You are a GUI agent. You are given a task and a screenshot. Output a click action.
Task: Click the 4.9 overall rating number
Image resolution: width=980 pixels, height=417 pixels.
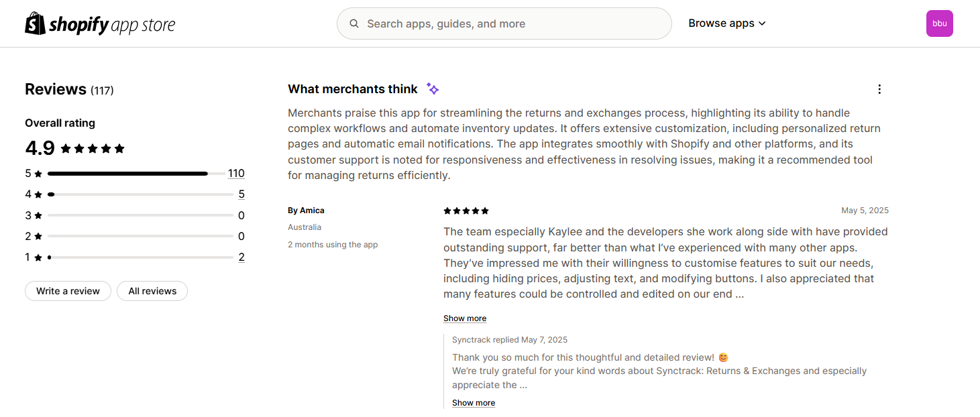point(40,148)
